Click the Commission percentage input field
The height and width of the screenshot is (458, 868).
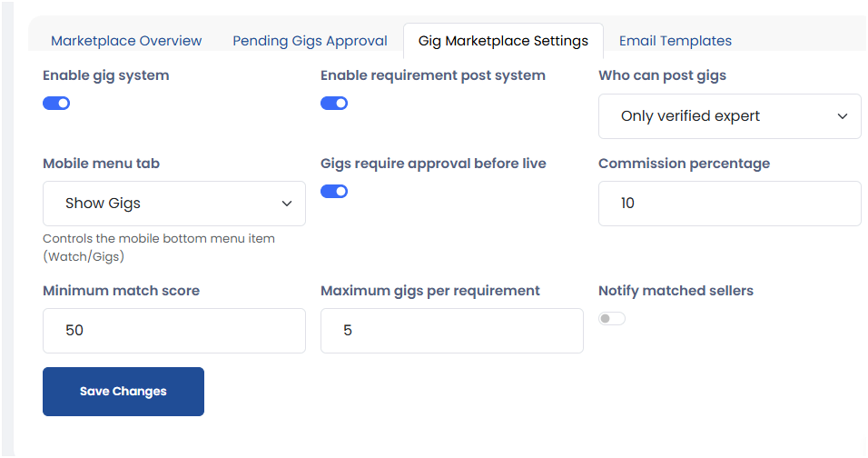coord(729,204)
